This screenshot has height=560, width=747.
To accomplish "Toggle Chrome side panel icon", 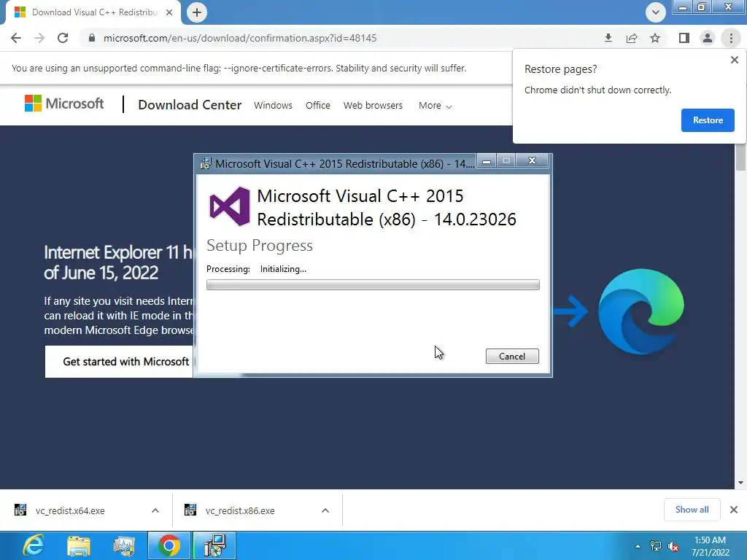I will [684, 38].
